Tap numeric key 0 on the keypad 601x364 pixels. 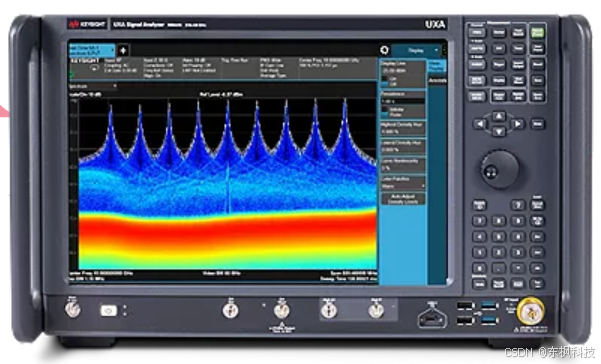click(x=479, y=268)
